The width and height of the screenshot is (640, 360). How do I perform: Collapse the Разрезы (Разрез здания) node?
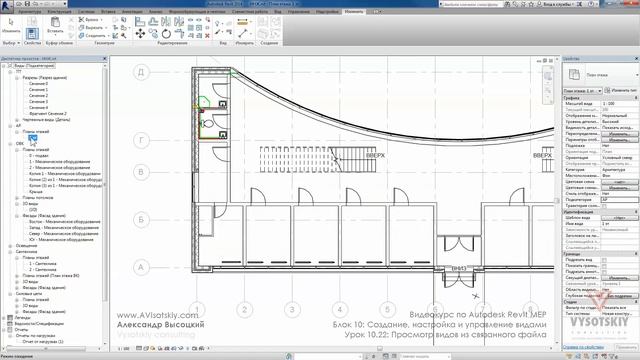(x=17, y=78)
